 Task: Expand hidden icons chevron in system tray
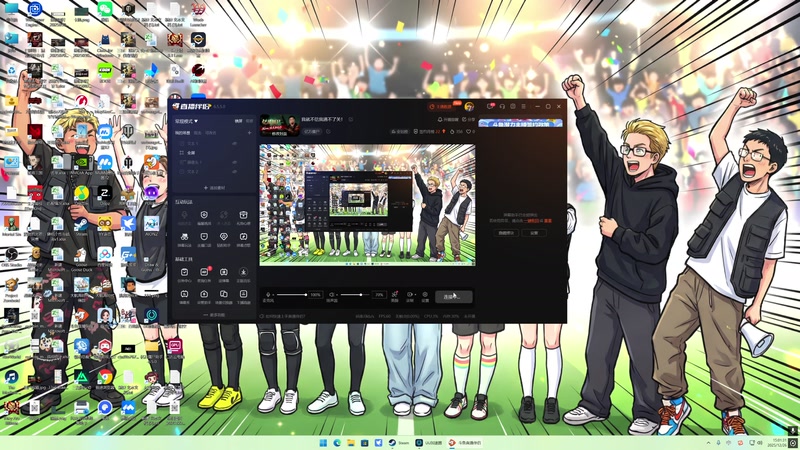[x=708, y=443]
